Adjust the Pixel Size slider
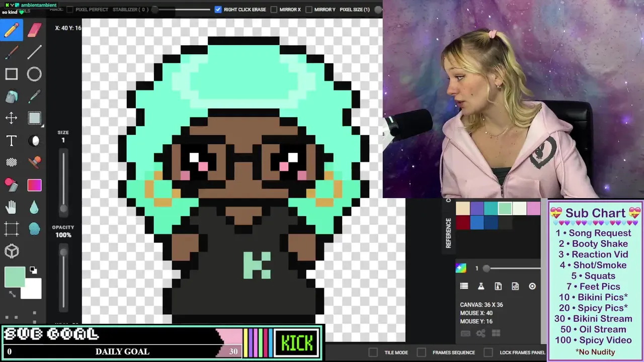Screen dimensions: 644x362 point(378,10)
